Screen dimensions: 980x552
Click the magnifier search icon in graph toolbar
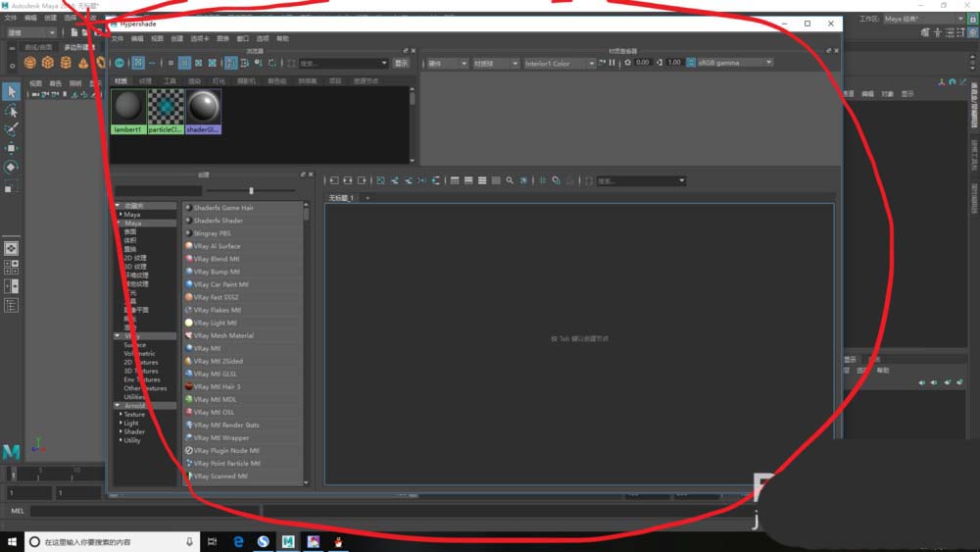click(x=510, y=180)
